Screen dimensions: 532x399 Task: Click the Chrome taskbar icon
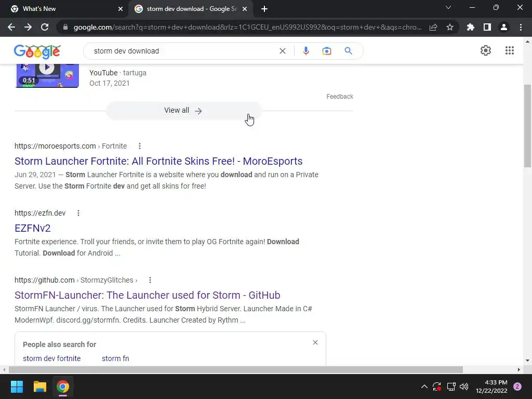pyautogui.click(x=63, y=387)
